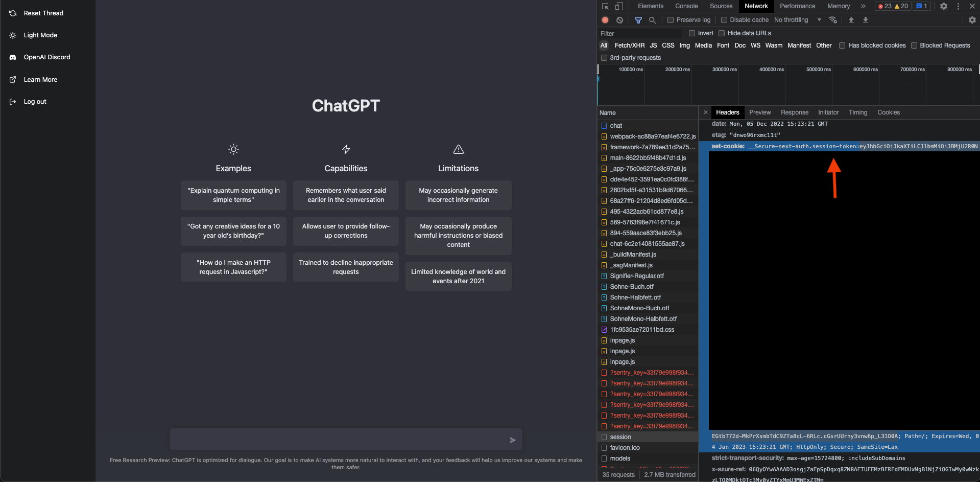Click the warnings count badge showing 20
980x482 pixels.
coord(901,6)
